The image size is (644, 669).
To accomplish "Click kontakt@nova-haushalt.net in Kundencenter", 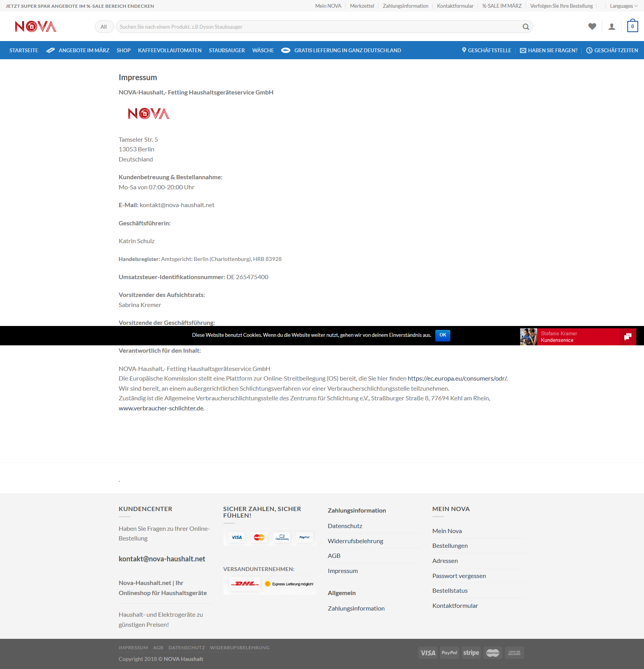I will [x=162, y=559].
